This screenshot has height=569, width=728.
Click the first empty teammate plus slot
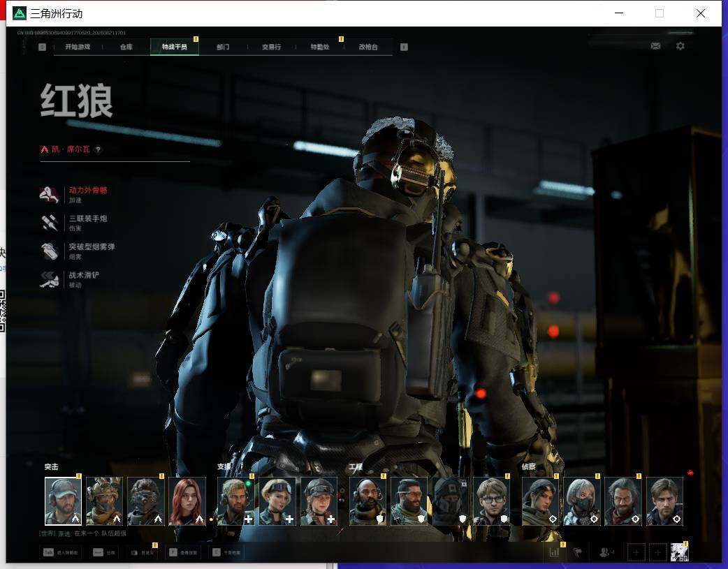click(636, 552)
